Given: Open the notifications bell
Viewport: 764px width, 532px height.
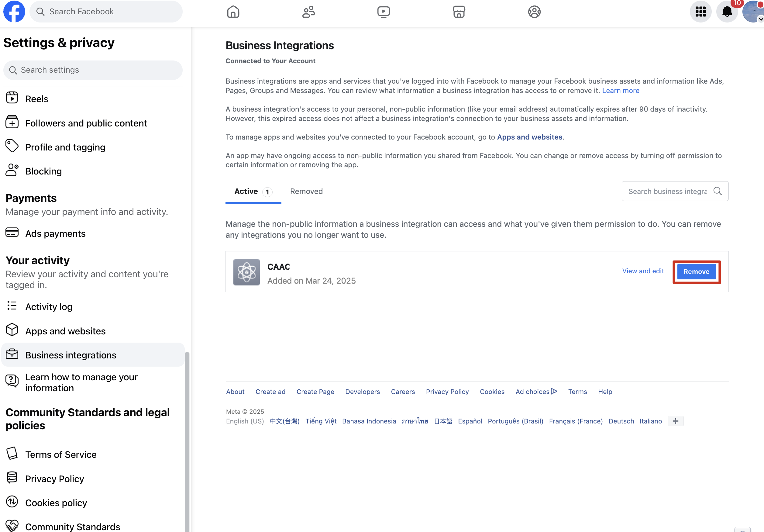Looking at the screenshot, I should click(727, 12).
